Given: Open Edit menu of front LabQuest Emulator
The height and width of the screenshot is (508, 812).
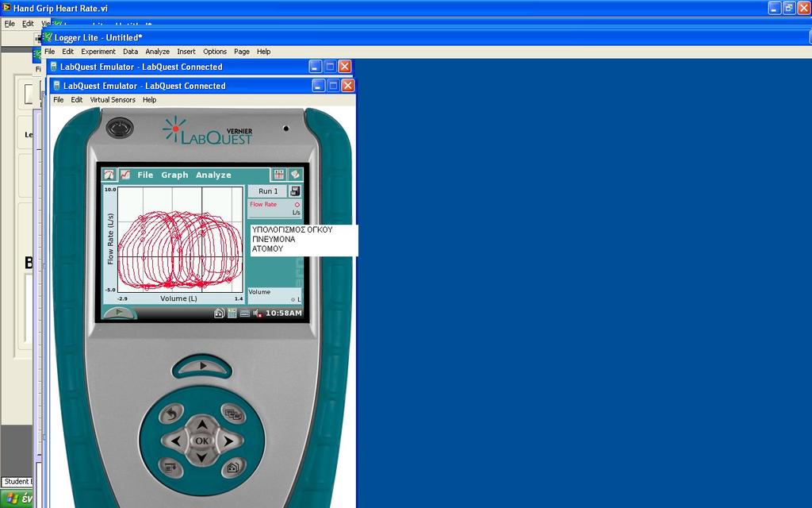Looking at the screenshot, I should coord(77,99).
